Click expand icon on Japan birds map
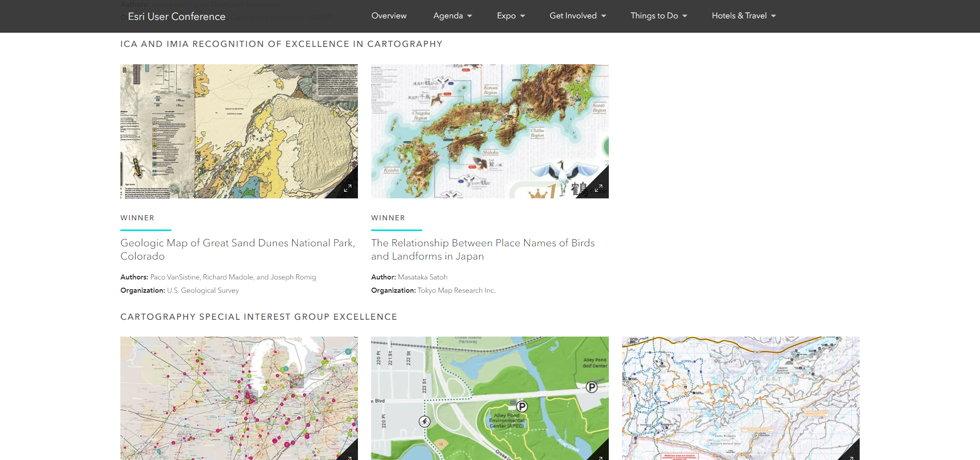Screen dimensions: 980x460 pos(599,188)
